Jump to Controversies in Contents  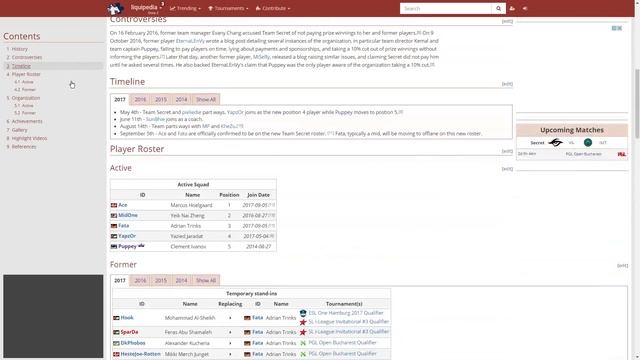[27, 58]
